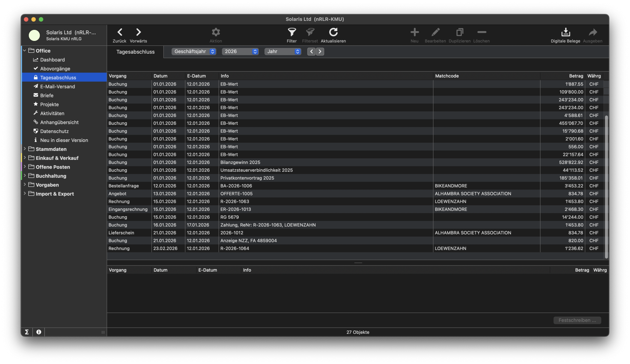Click the info icon in the bottom bar

pos(39,332)
